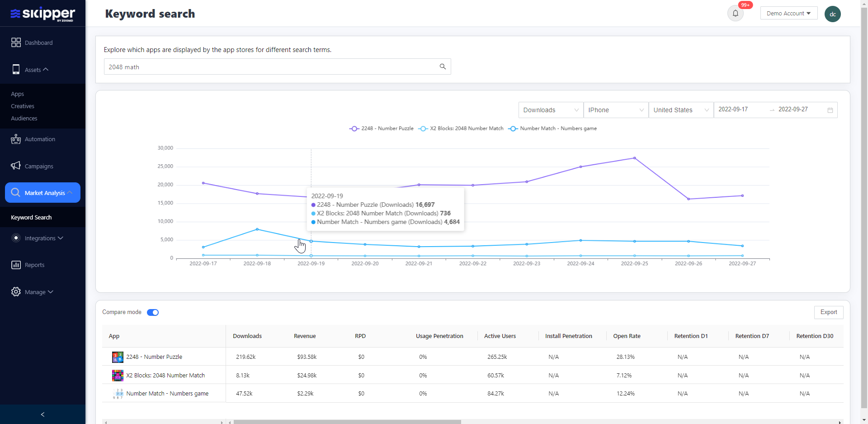
Task: Open Keyword Search in sidebar
Action: (x=31, y=218)
